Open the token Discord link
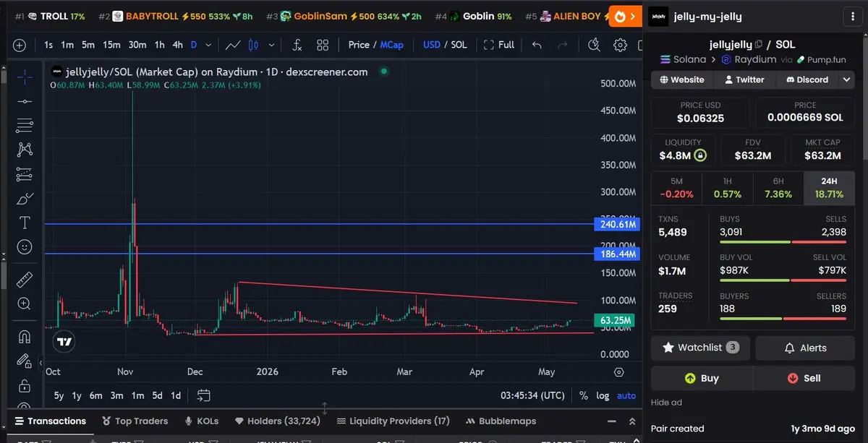This screenshot has height=443, width=868. [x=807, y=79]
